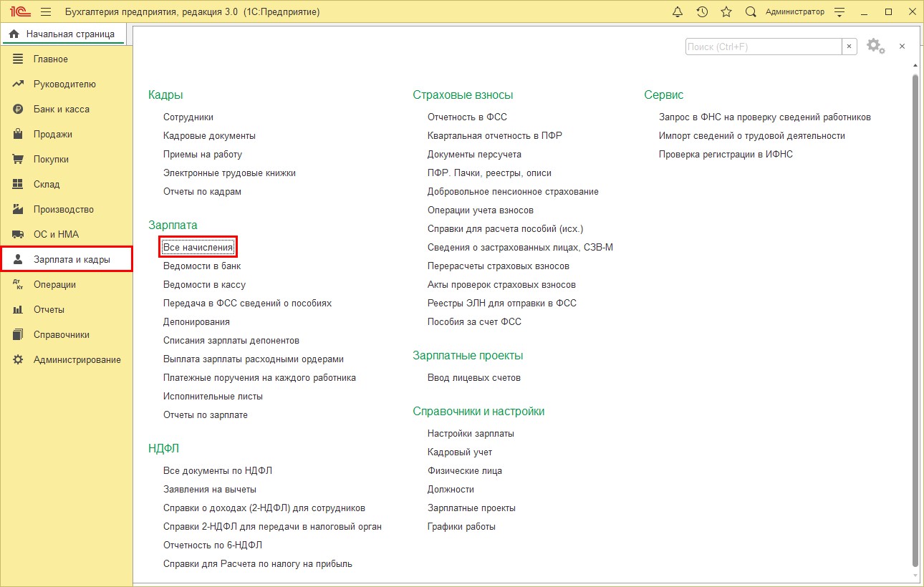Open favorites star icon
This screenshot has width=924, height=587.
726,12
